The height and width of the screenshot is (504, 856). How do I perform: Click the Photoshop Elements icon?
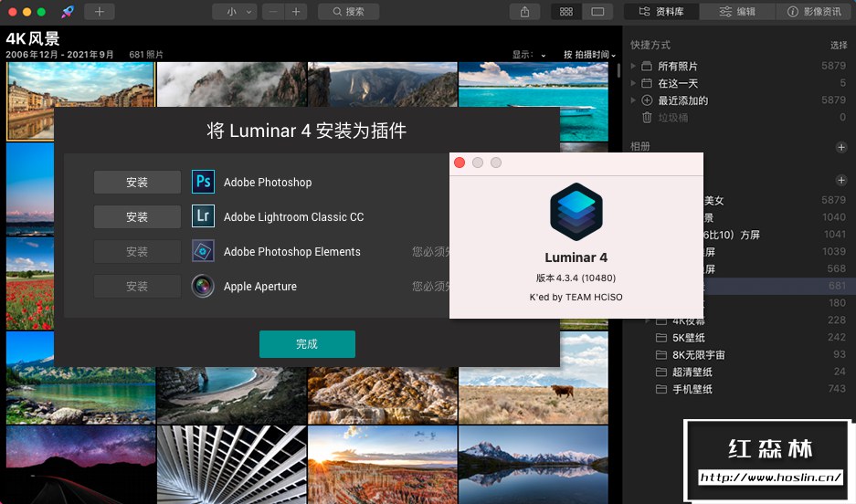click(203, 251)
